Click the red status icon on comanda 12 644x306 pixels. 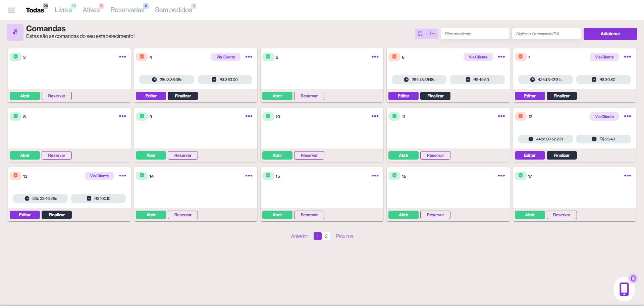coord(520,116)
